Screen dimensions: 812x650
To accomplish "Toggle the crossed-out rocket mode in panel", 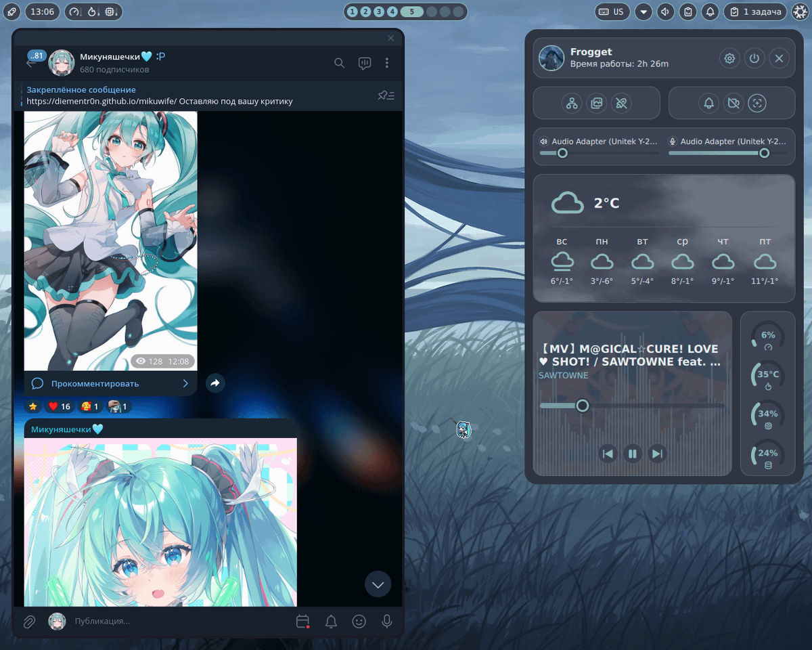I will [x=621, y=103].
